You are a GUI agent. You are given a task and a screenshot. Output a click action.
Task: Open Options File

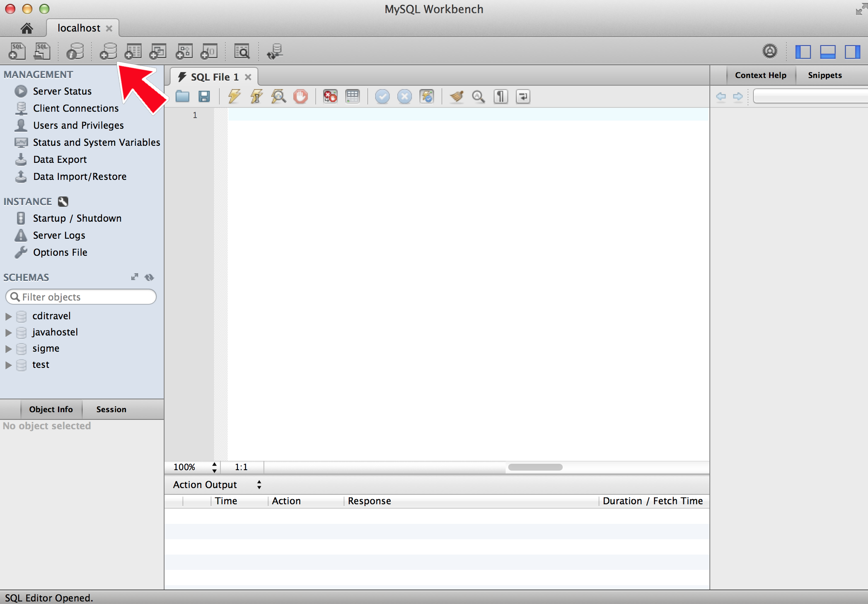pyautogui.click(x=60, y=252)
